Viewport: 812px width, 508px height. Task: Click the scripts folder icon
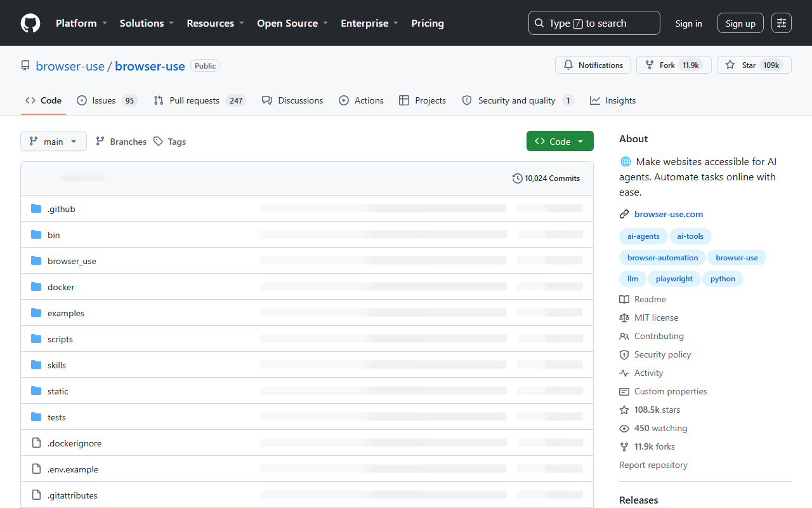point(36,339)
